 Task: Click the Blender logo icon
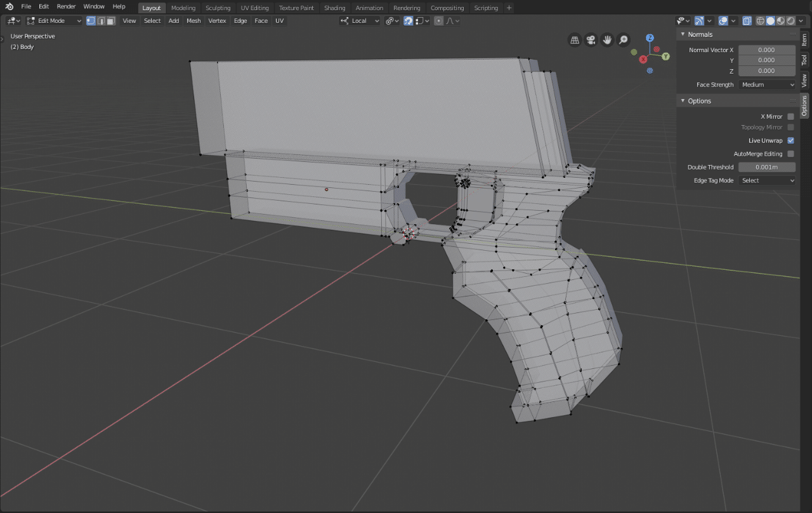point(9,6)
